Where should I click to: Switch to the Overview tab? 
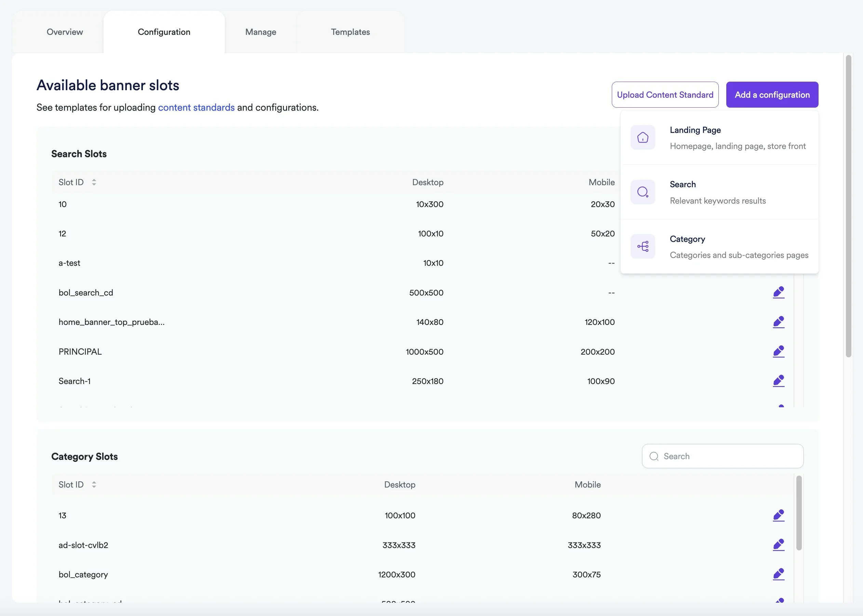(x=65, y=32)
